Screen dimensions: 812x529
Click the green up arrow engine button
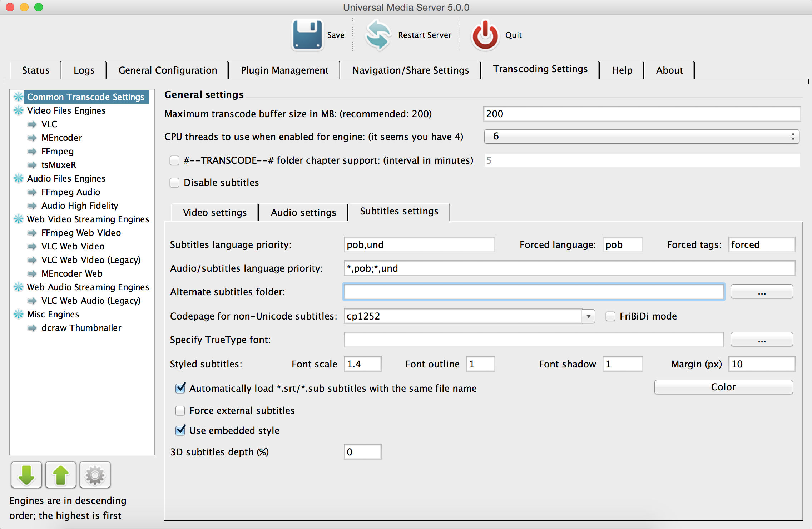(61, 475)
